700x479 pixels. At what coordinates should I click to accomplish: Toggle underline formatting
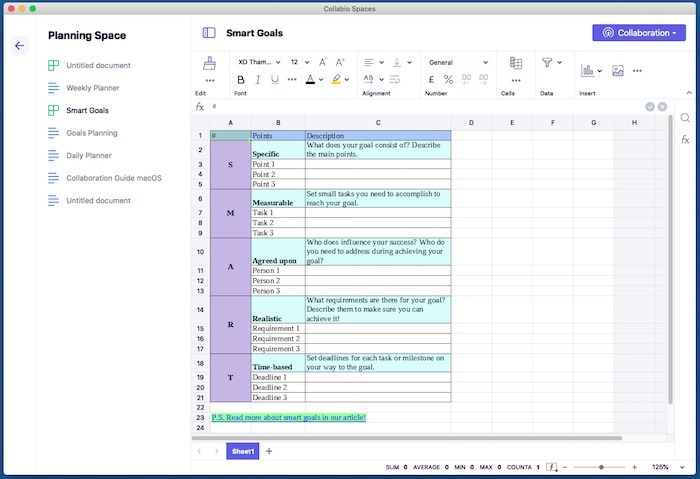point(275,80)
